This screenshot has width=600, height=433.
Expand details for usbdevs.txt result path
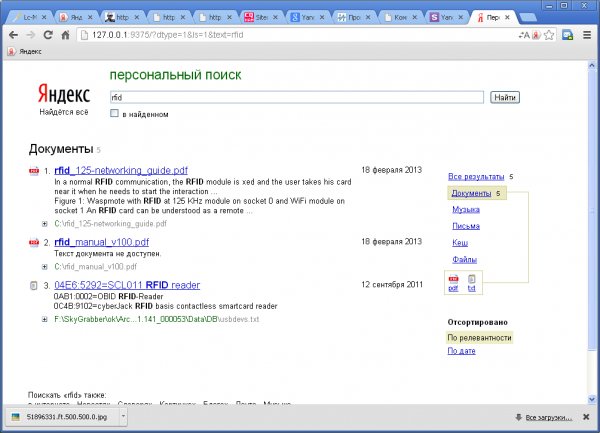click(45, 319)
